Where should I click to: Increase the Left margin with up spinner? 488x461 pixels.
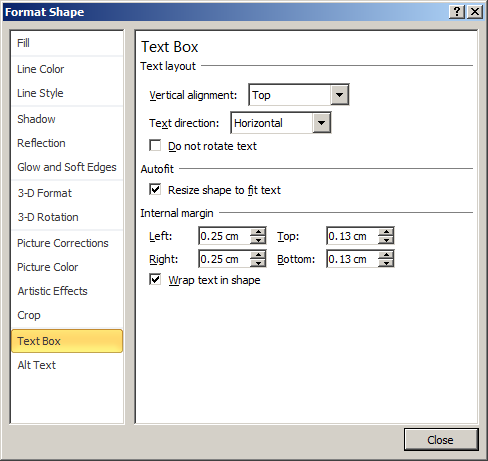coord(258,232)
